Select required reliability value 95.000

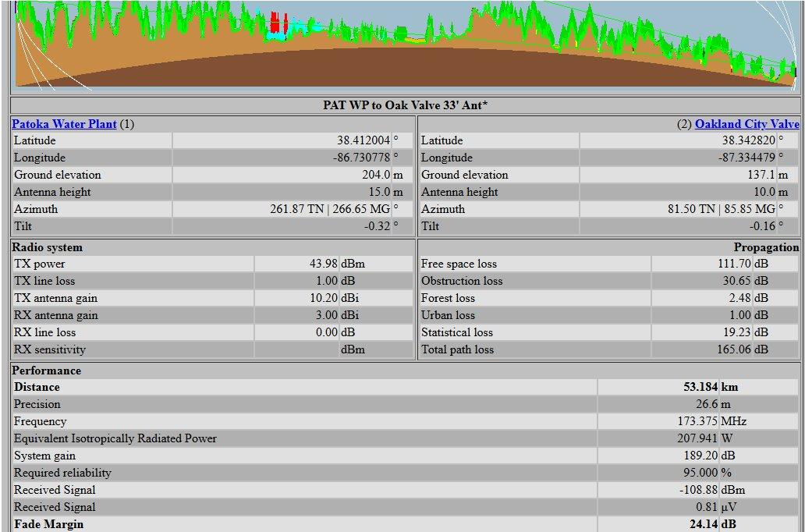point(700,473)
